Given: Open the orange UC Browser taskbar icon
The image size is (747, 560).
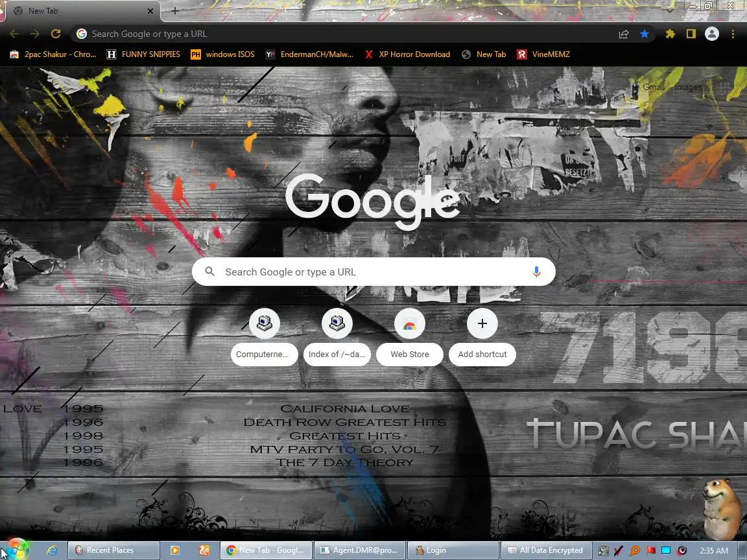Looking at the screenshot, I should (204, 550).
